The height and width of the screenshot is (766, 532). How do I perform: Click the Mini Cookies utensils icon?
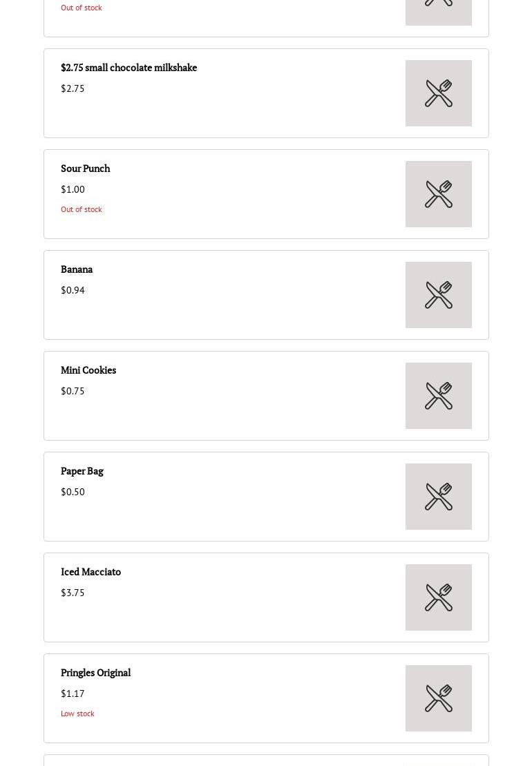point(439,396)
